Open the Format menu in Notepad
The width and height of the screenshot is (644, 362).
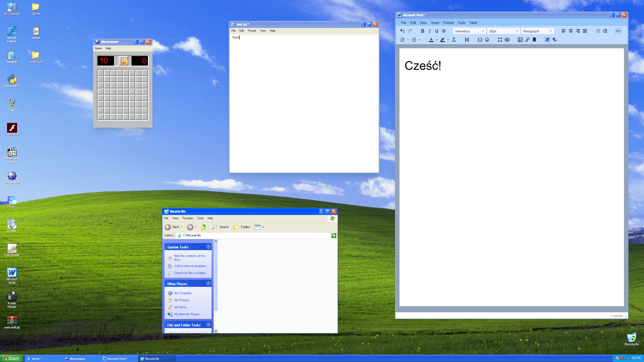click(252, 31)
